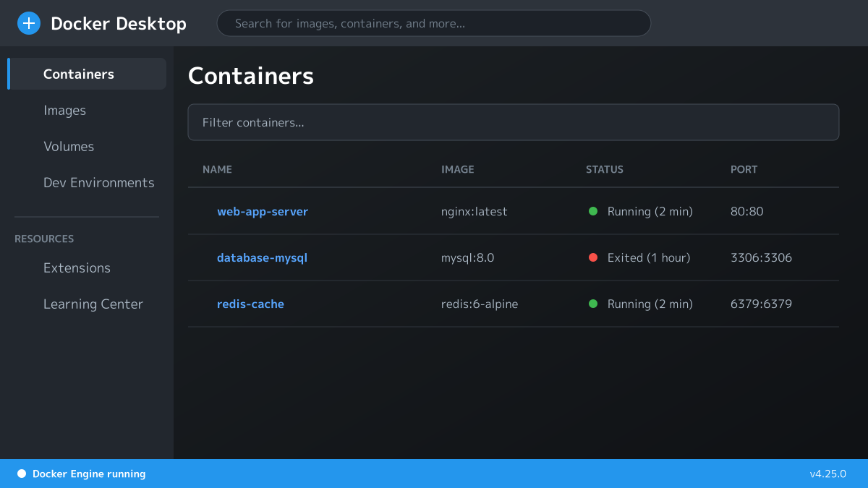Open the Containers sidebar section
The width and height of the screenshot is (868, 488).
[87, 74]
